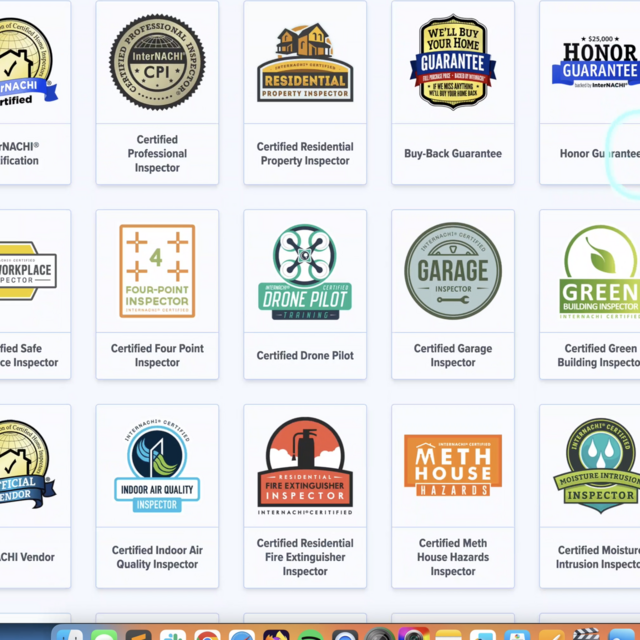Click the Meth House Hazards orange logo
The height and width of the screenshot is (640, 640).
[453, 466]
